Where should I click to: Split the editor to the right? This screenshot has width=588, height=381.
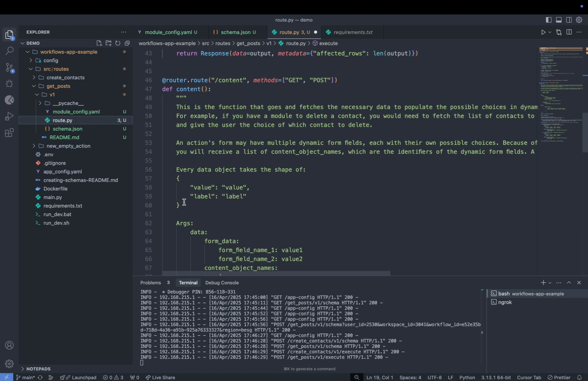point(569,32)
